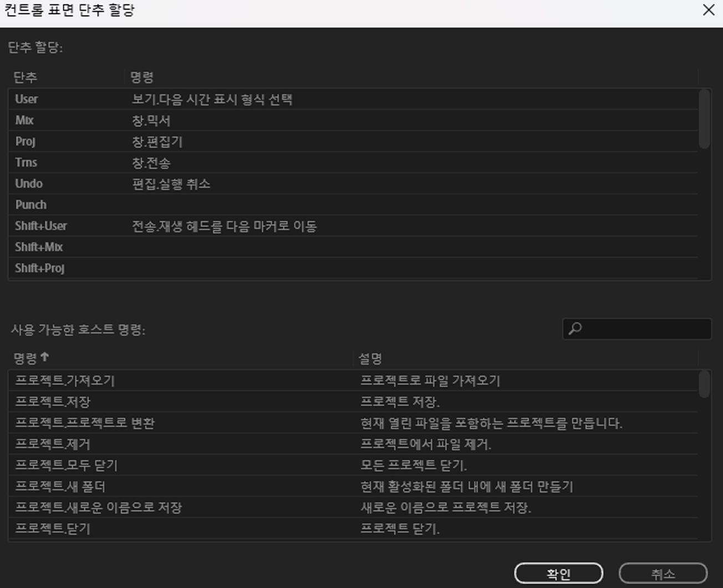Image resolution: width=723 pixels, height=588 pixels.
Task: Click description 프로젝트로 파일 가져오기
Action: [x=430, y=381]
